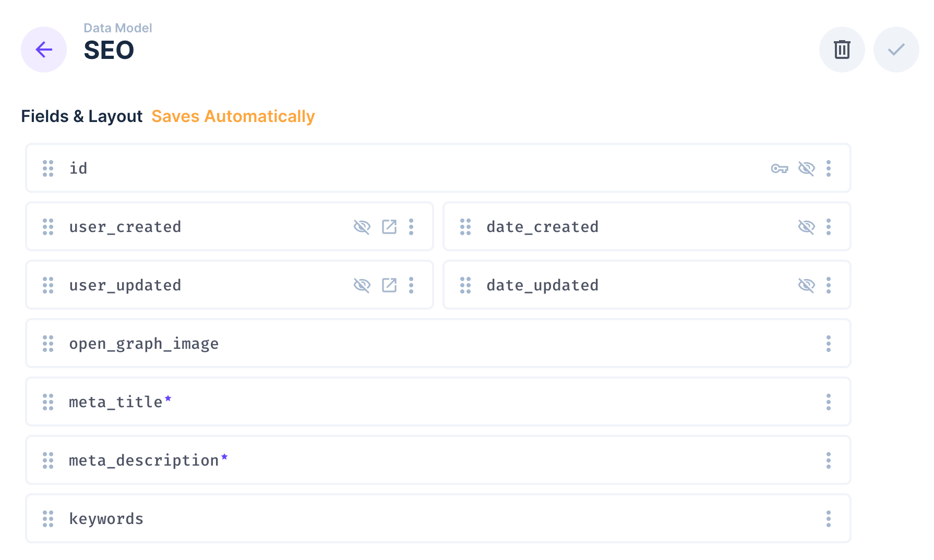Open three-dot menu for keywords field
Screen dimensions: 934x560
828,519
